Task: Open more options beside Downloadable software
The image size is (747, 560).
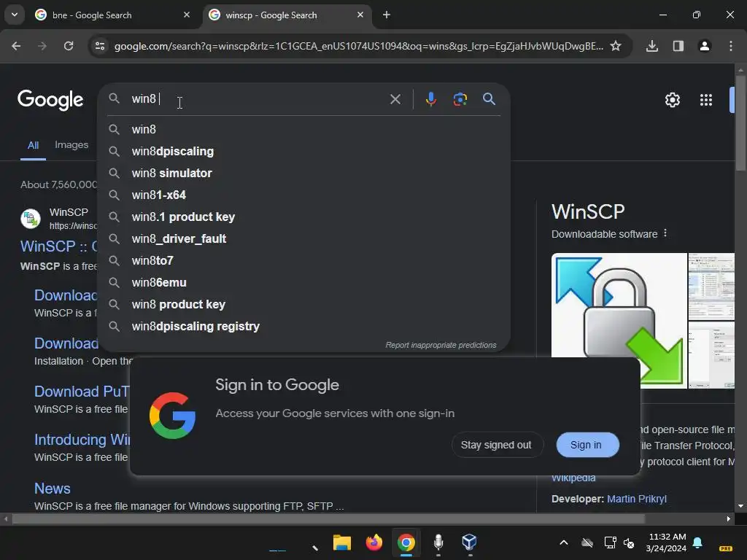Action: pos(665,233)
